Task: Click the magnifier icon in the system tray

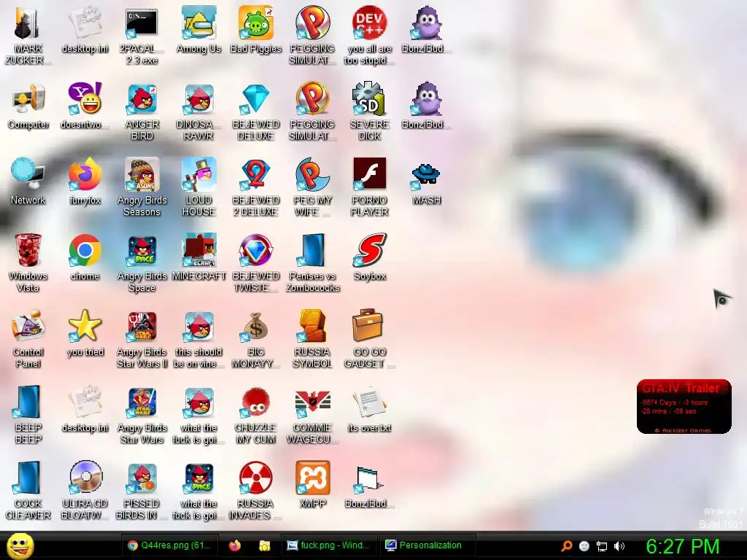Action: (566, 546)
